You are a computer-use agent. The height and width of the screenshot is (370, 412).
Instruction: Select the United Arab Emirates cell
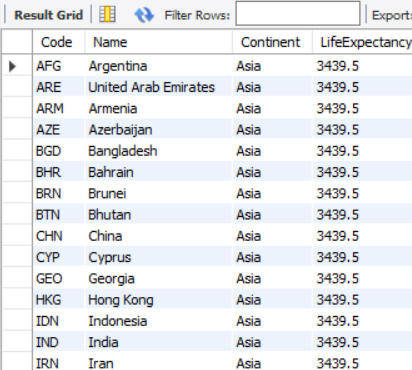(158, 87)
